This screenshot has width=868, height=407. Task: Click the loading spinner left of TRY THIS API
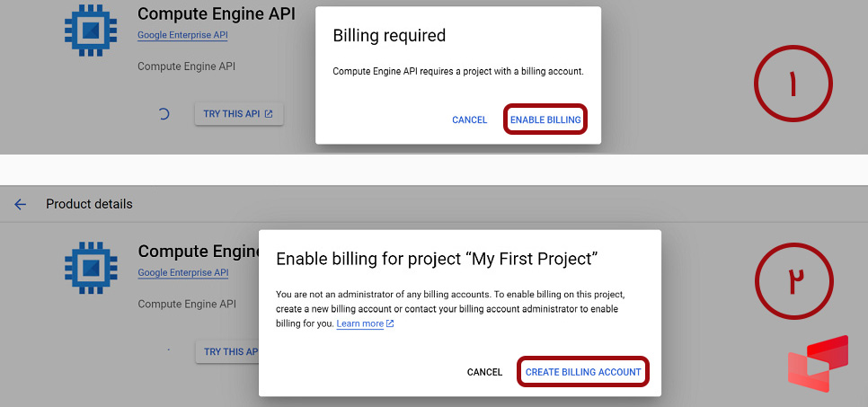(x=164, y=114)
